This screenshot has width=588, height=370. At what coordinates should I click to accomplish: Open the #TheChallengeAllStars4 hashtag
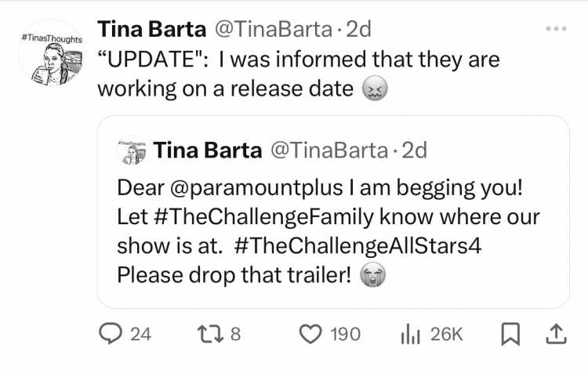[358, 246]
